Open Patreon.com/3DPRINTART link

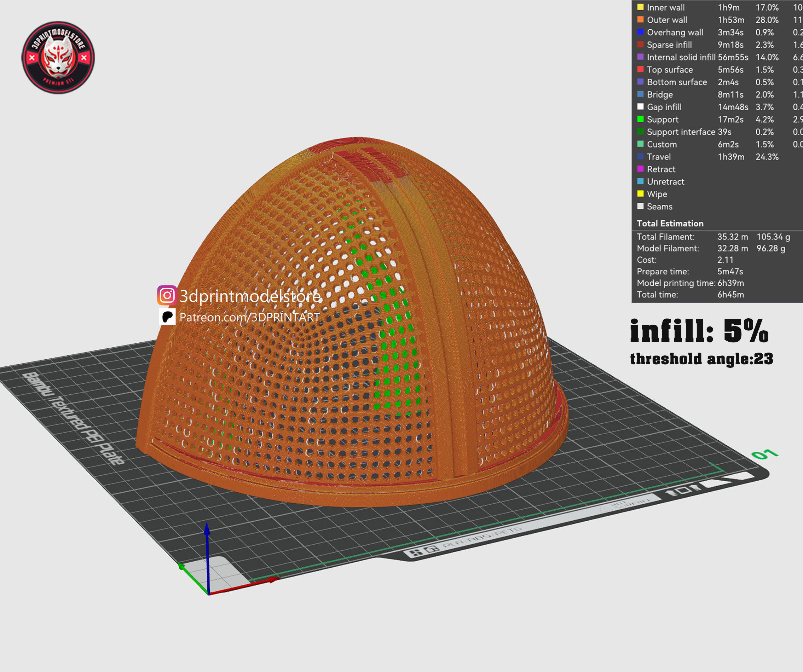click(x=249, y=317)
